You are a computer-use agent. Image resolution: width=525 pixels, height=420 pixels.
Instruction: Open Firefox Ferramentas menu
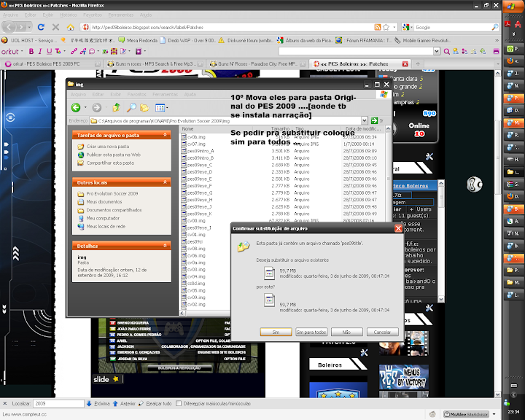[x=121, y=15]
